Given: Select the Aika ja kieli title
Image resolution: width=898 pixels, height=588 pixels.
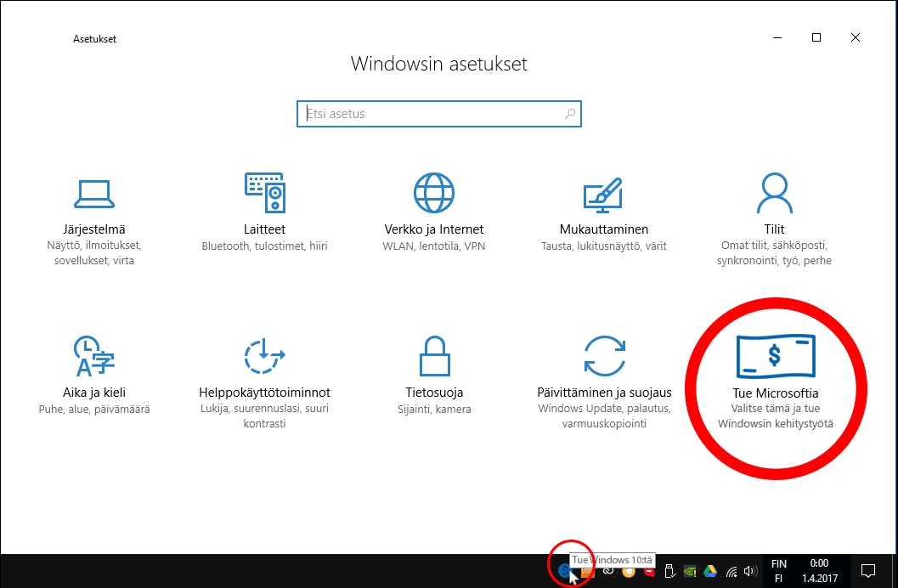Looking at the screenshot, I should (94, 393).
